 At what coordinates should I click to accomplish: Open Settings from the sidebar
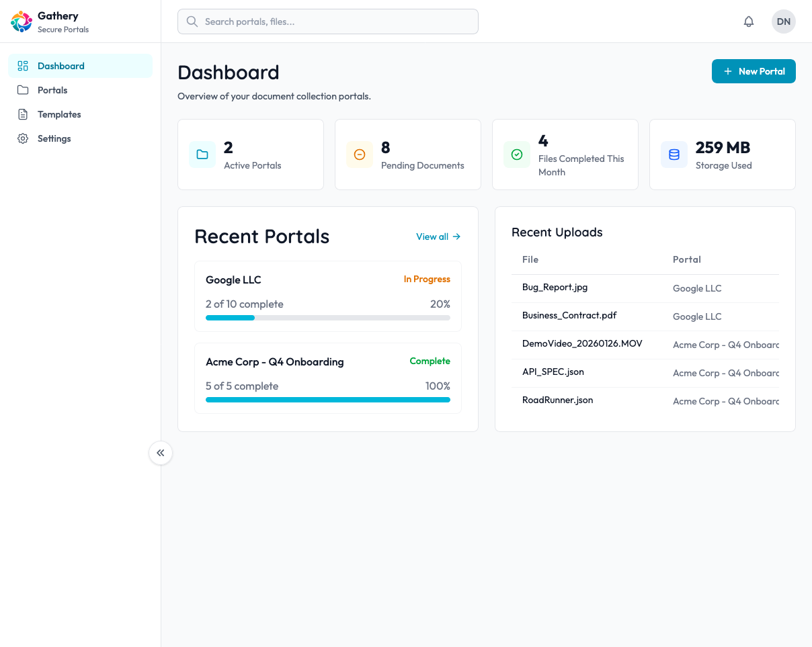click(x=54, y=138)
